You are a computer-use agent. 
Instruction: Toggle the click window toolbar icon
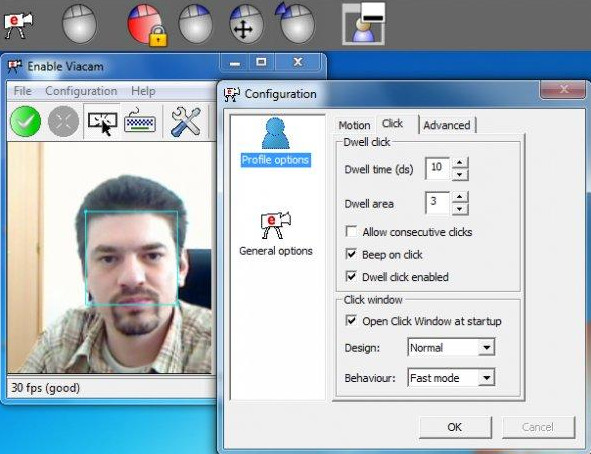pyautogui.click(x=102, y=122)
